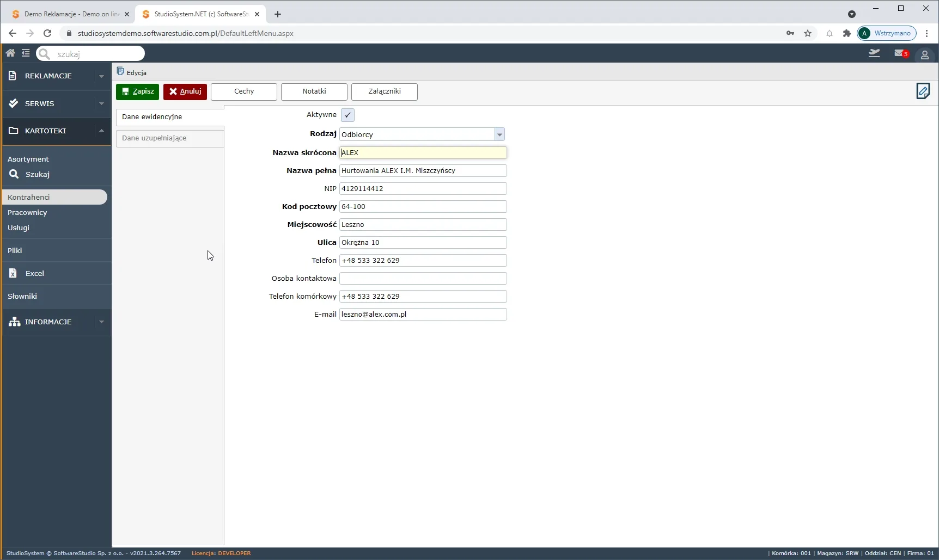Viewport: 939px width, 560px height.
Task: Open the Chrome profile dropdown circle
Action: tap(852, 14)
